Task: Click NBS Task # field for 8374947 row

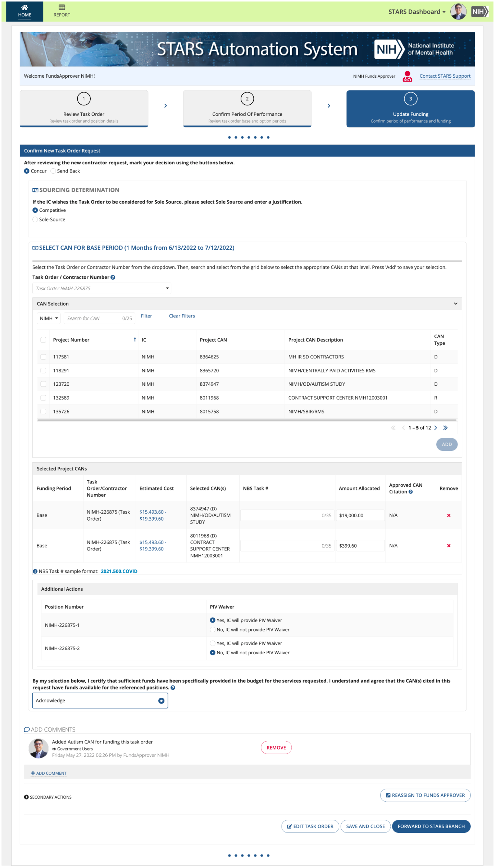Action: coord(287,515)
